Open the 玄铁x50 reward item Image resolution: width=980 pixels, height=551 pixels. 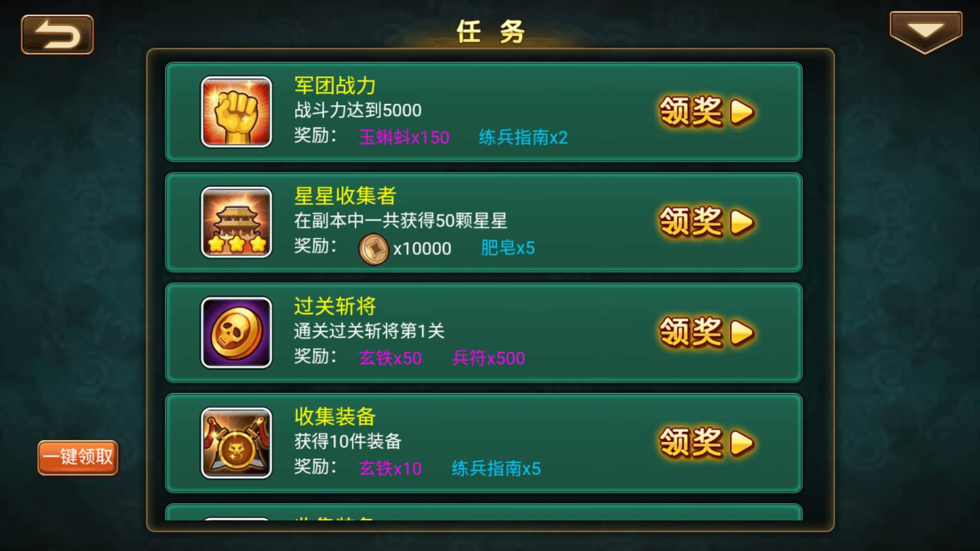click(x=390, y=358)
